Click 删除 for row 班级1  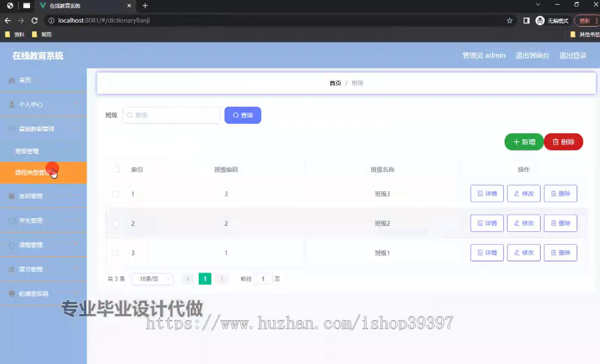pyautogui.click(x=560, y=253)
